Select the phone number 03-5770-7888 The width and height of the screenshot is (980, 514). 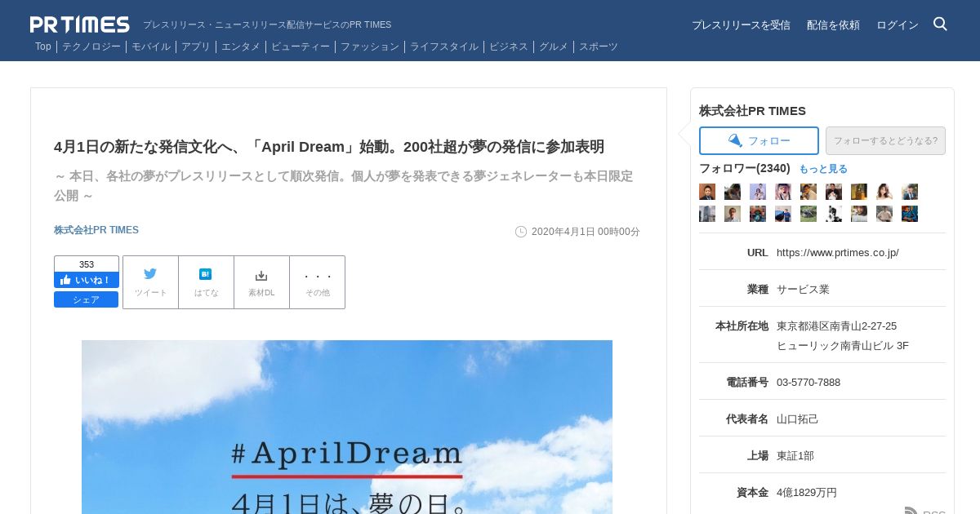808,382
